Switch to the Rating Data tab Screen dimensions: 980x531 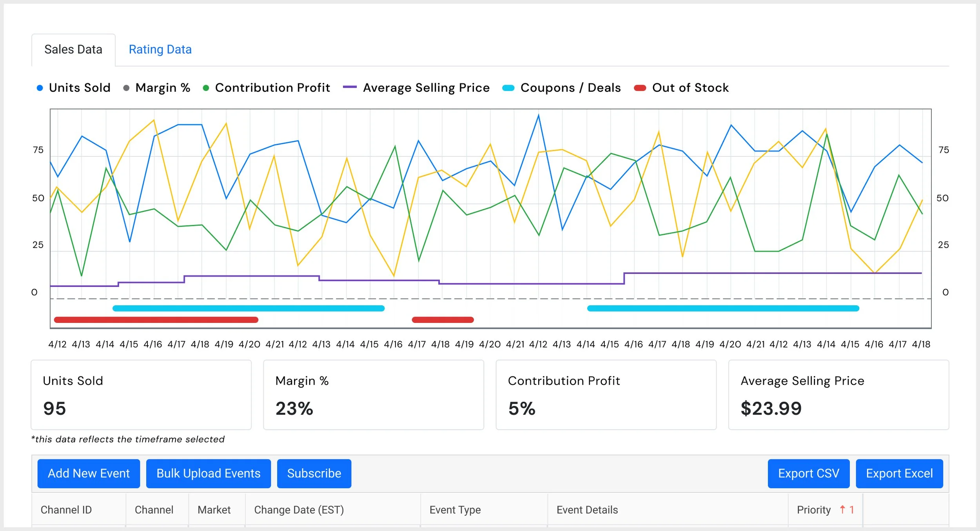(160, 50)
